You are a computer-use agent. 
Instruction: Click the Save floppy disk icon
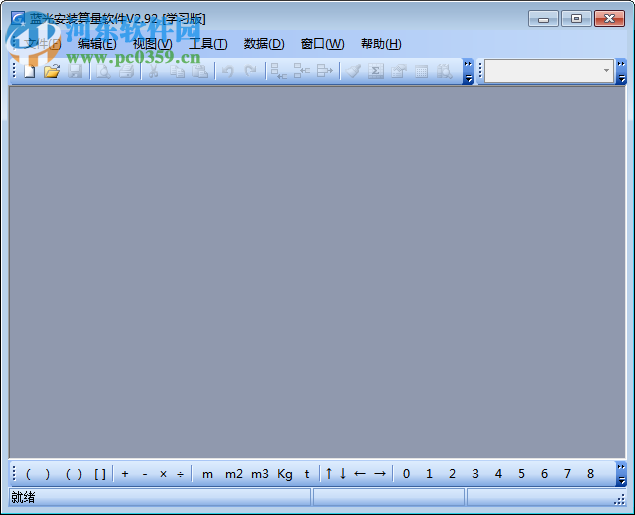pyautogui.click(x=75, y=71)
